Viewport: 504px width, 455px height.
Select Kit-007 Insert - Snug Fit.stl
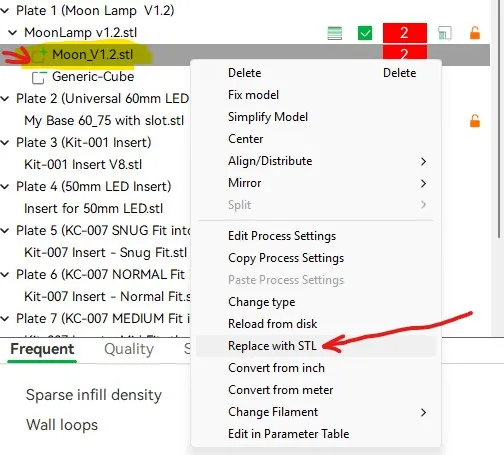point(105,253)
